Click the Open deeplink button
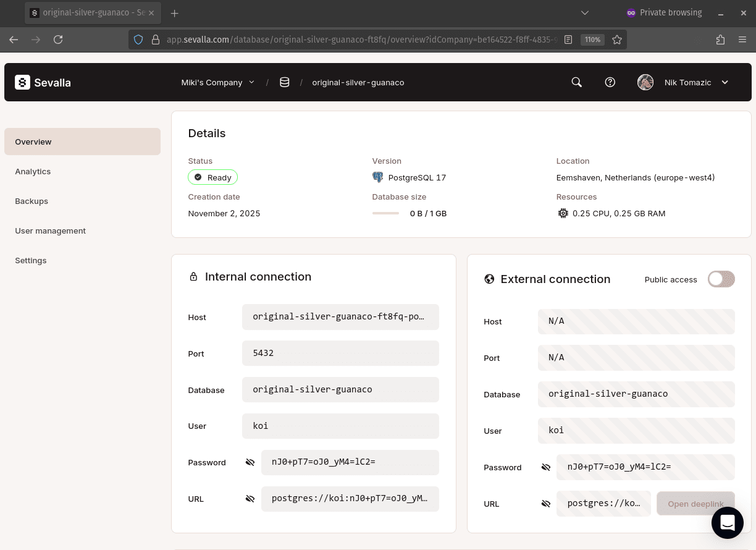The height and width of the screenshot is (550, 756). (695, 504)
